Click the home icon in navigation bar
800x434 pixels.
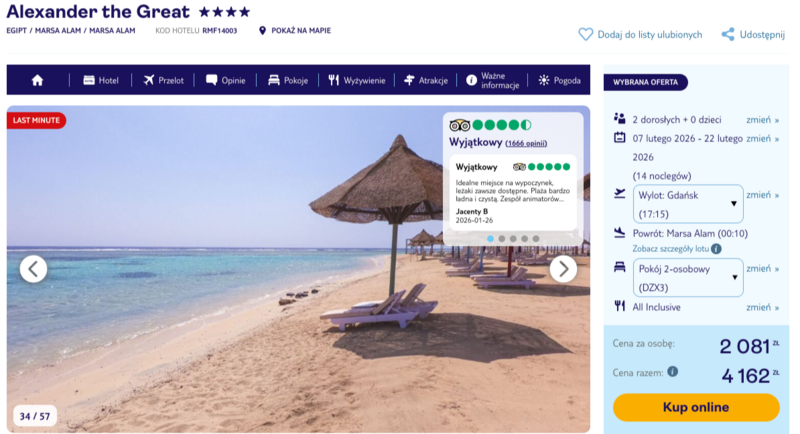[37, 80]
